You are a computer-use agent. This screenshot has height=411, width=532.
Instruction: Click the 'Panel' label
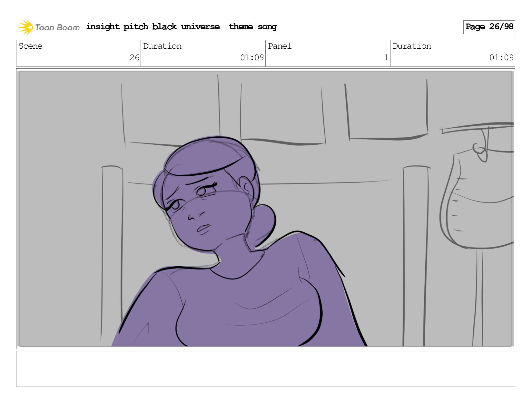tap(280, 46)
